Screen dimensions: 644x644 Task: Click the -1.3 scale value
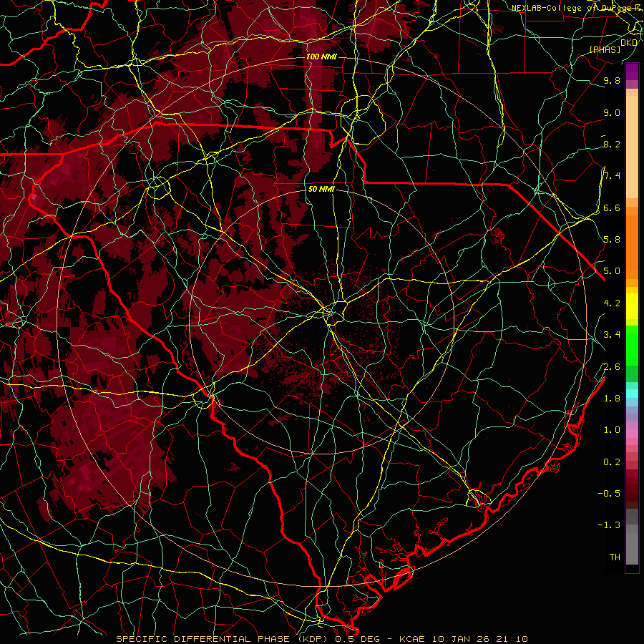(609, 525)
